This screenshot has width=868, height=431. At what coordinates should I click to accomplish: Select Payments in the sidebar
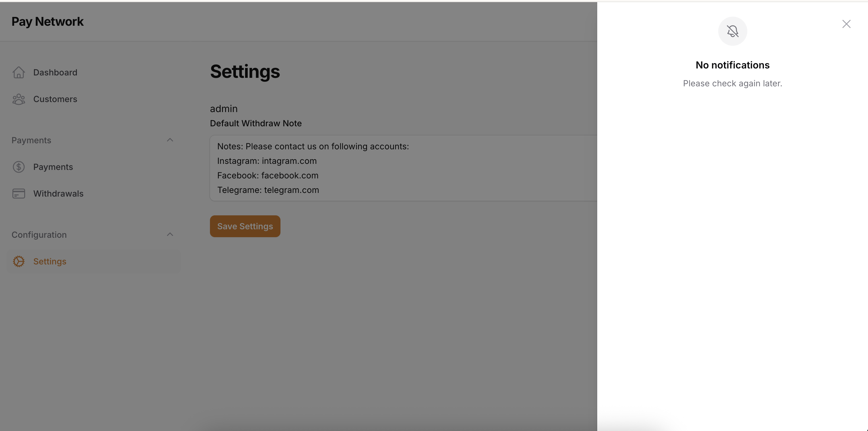[x=53, y=167]
